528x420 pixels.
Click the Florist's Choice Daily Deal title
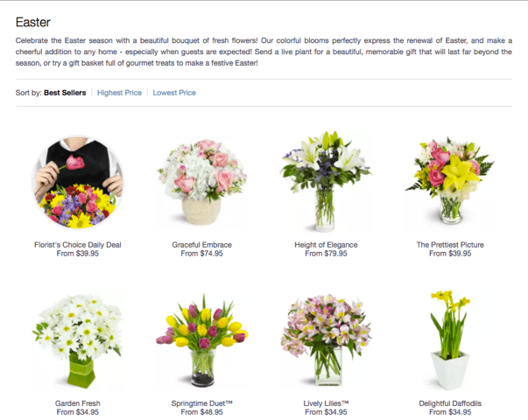(x=77, y=245)
